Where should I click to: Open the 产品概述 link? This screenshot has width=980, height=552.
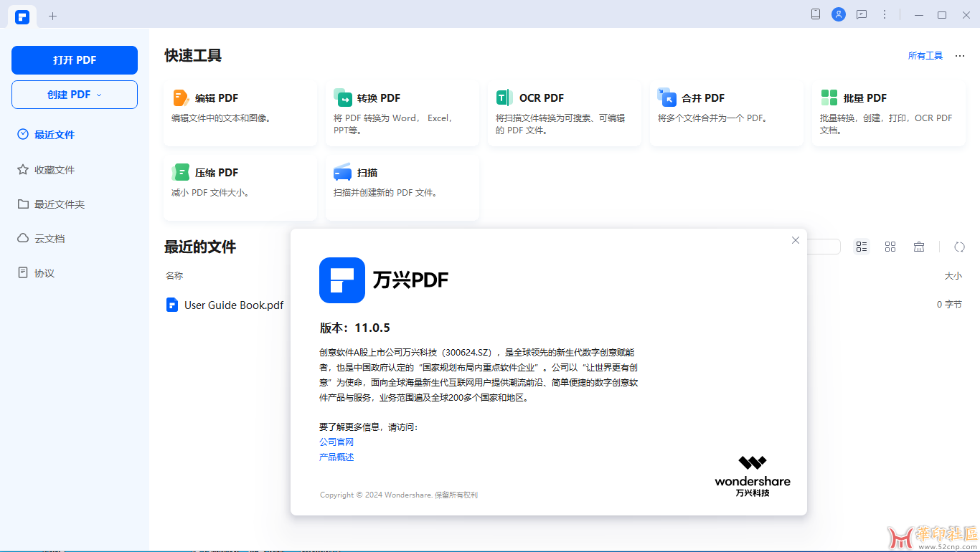point(336,457)
